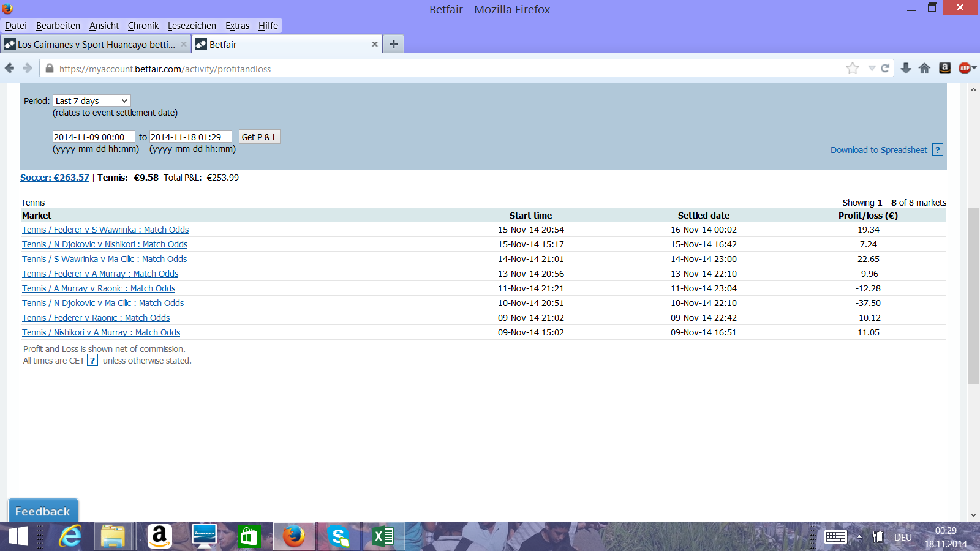Click the Amazon toolbar extension icon
This screenshot has height=551, width=980.
pyautogui.click(x=945, y=69)
